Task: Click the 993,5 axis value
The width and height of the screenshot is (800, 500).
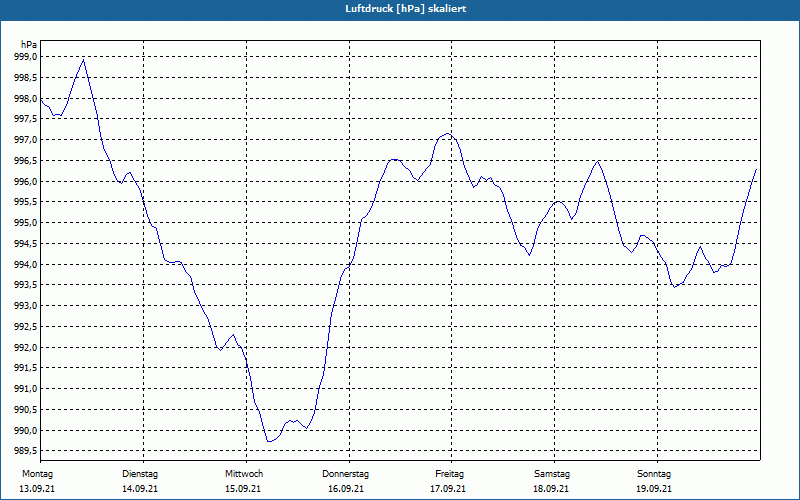Action: 26,285
